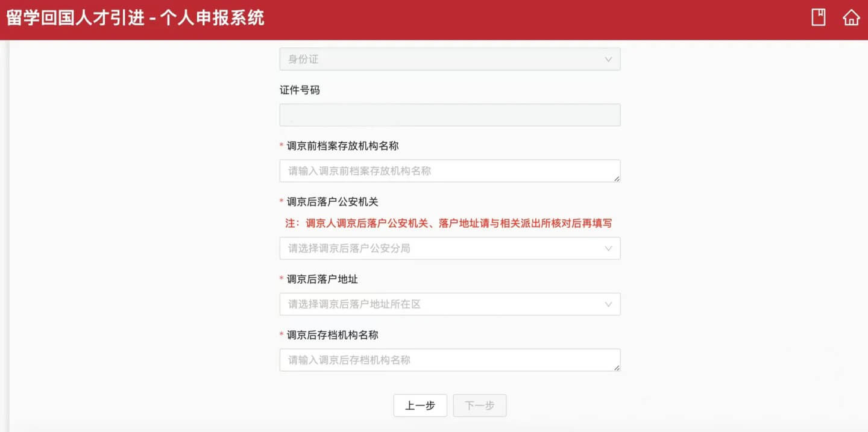Click the 调京后落户公安机关 field label
This screenshot has width=868, height=432.
pos(332,202)
